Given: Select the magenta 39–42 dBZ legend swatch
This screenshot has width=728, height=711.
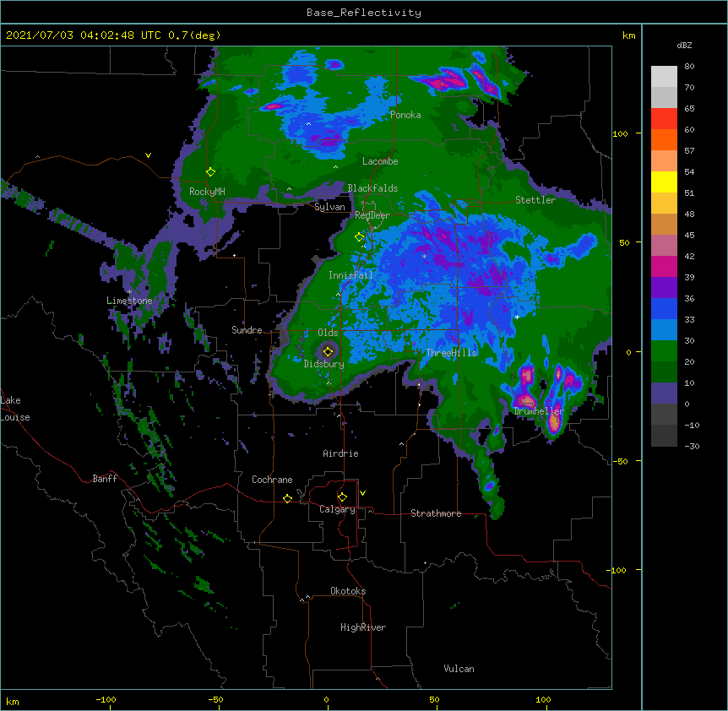Looking at the screenshot, I should (x=664, y=266).
